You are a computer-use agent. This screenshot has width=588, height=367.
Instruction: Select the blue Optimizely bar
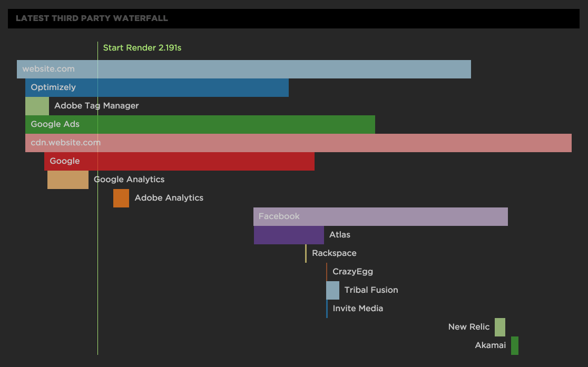tap(156, 87)
